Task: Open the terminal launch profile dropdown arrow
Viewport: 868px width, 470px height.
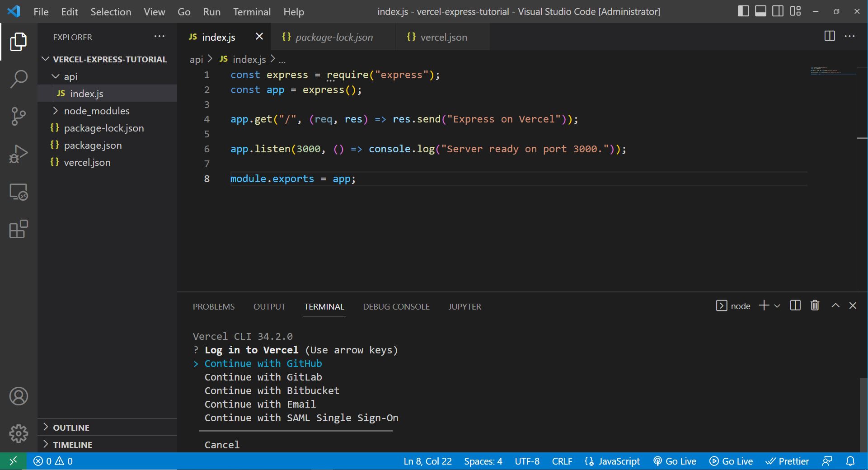Action: tap(777, 306)
